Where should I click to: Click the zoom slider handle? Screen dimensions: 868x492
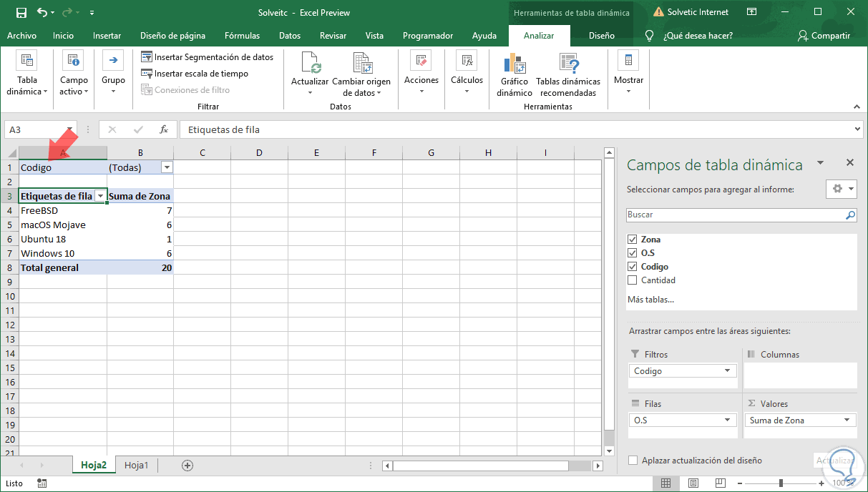pyautogui.click(x=781, y=483)
